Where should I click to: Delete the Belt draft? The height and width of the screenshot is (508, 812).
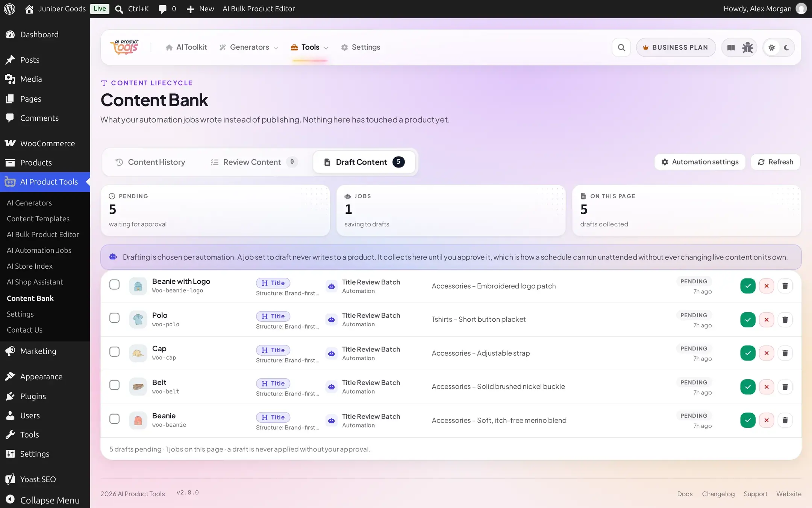(x=785, y=387)
